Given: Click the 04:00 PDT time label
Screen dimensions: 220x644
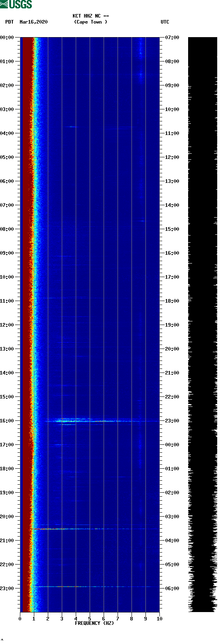Looking at the screenshot, I should [7, 133].
